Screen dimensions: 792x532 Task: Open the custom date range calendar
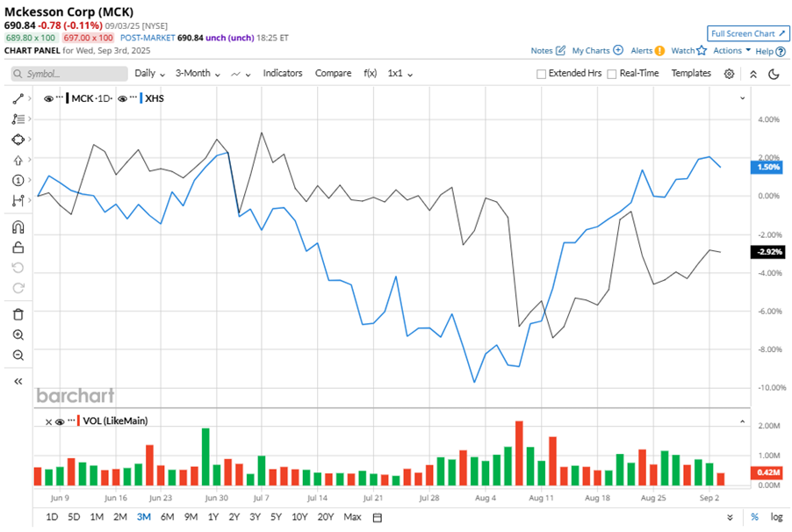378,517
